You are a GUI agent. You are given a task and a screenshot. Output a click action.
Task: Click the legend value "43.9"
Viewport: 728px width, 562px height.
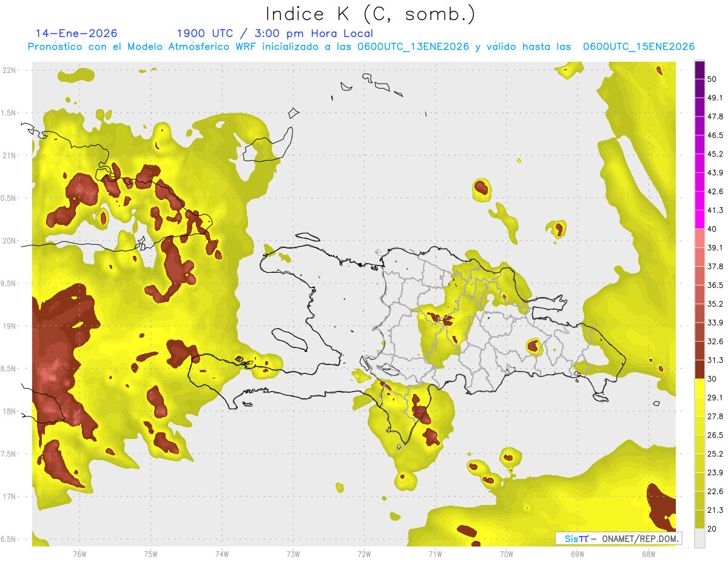point(715,173)
